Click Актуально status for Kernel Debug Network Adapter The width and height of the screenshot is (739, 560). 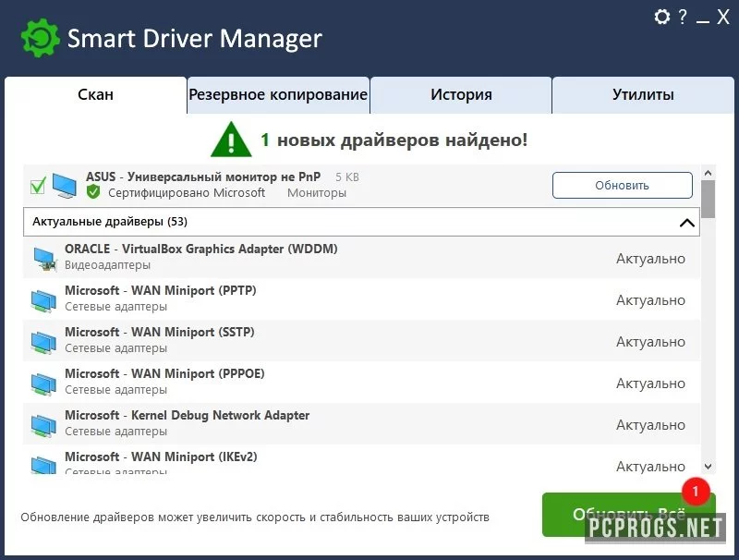pyautogui.click(x=650, y=425)
